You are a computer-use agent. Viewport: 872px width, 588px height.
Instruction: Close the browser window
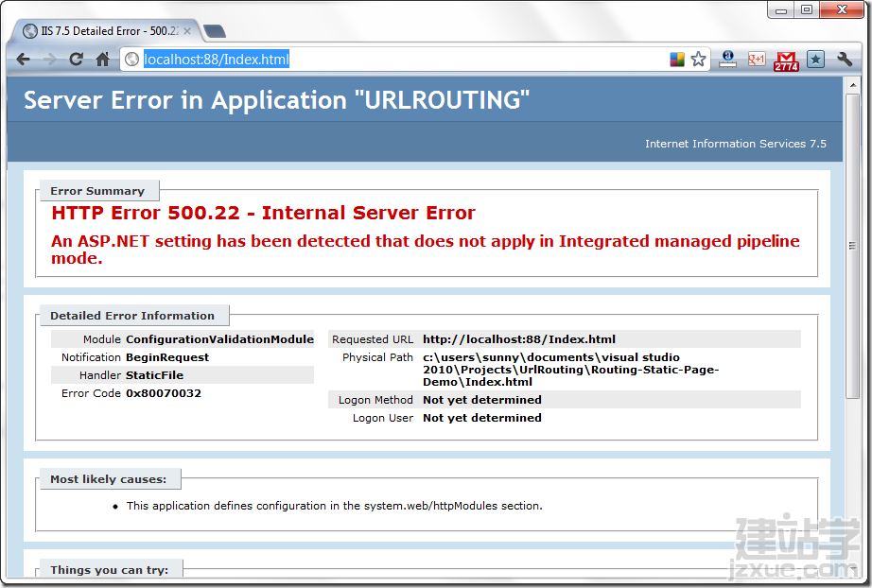tap(842, 10)
